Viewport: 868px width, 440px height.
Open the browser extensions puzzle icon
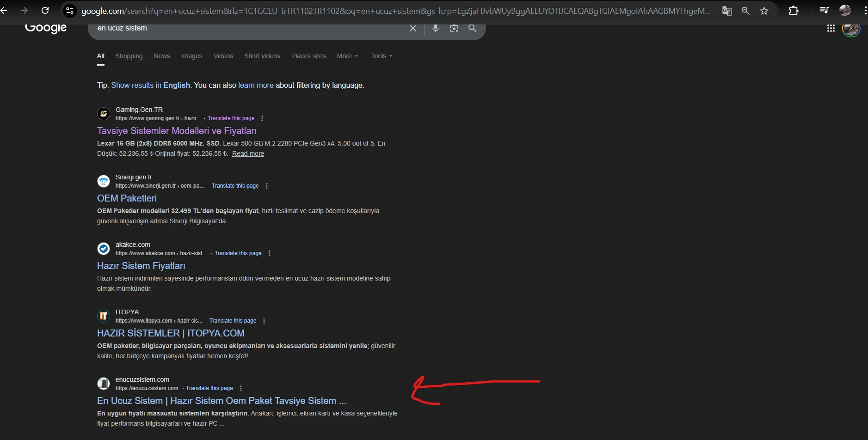(x=794, y=11)
